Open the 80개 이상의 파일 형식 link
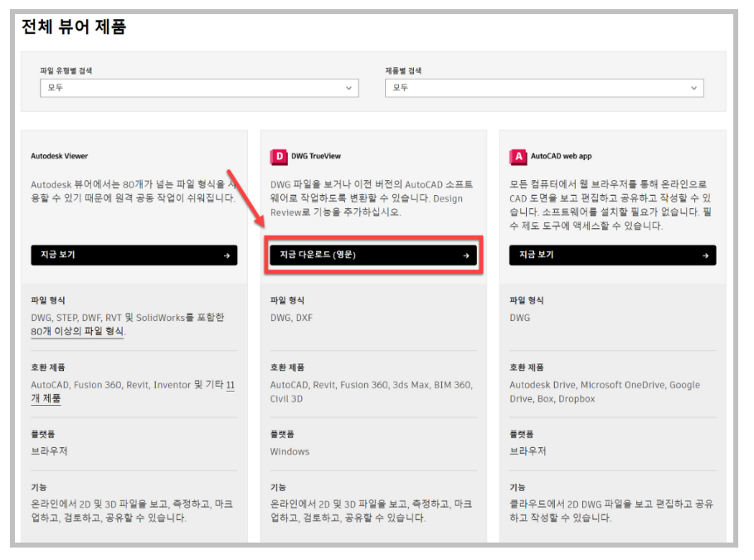The width and height of the screenshot is (754, 560). (x=77, y=332)
